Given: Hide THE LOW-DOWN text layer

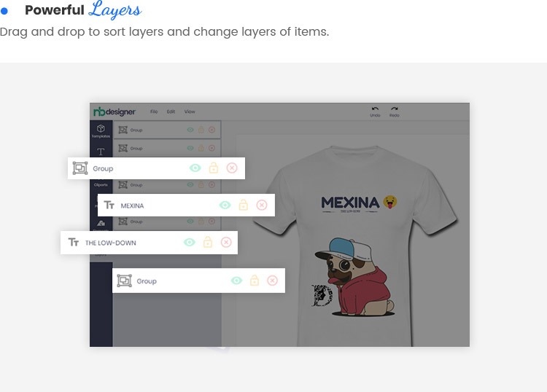Looking at the screenshot, I should click(190, 242).
